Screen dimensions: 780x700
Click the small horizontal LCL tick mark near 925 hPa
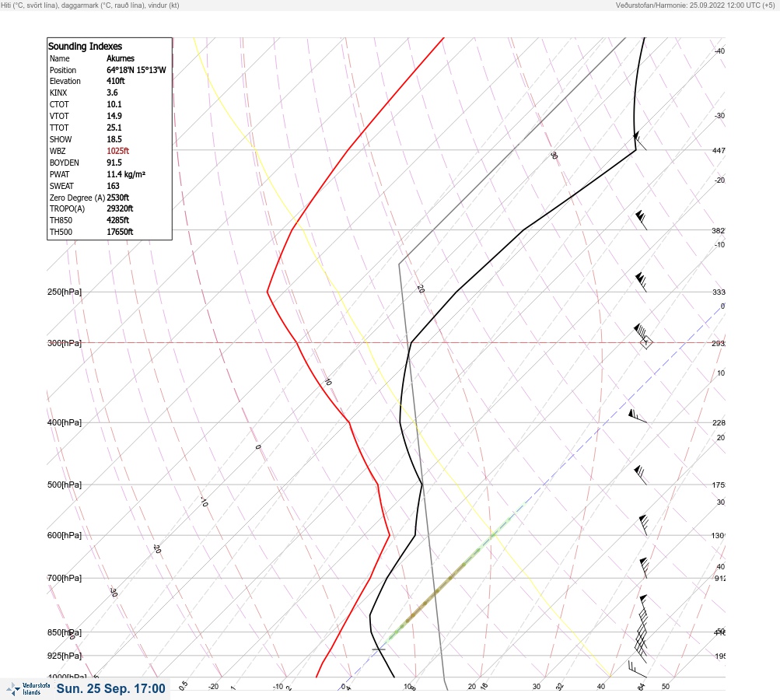point(379,649)
